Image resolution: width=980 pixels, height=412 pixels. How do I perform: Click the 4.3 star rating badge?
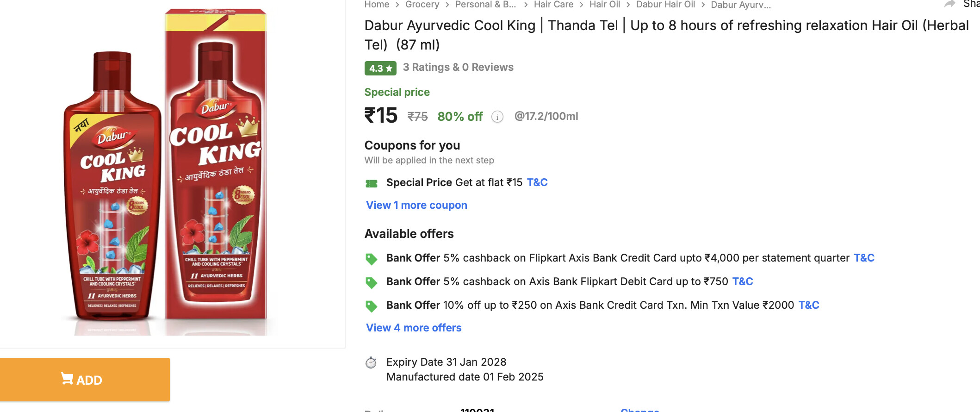click(380, 68)
